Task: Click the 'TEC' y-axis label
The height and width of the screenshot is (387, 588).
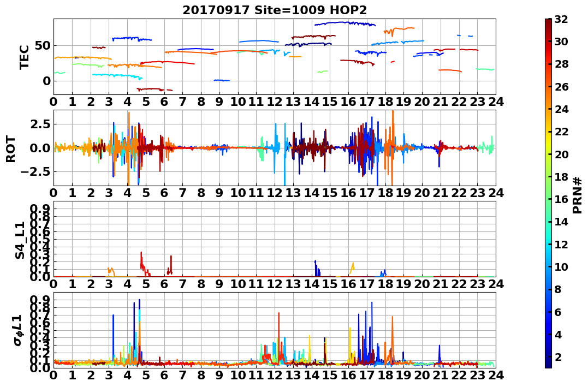Action: (x=24, y=57)
